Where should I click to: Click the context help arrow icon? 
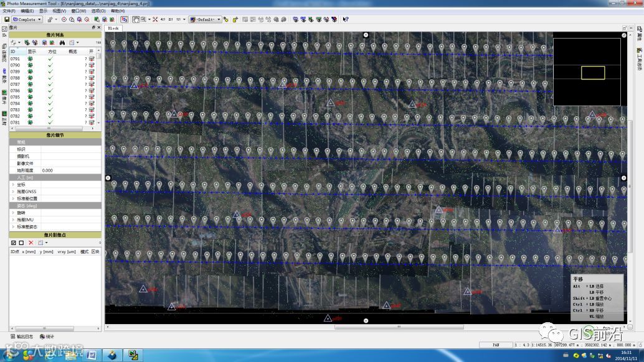pyautogui.click(x=346, y=19)
